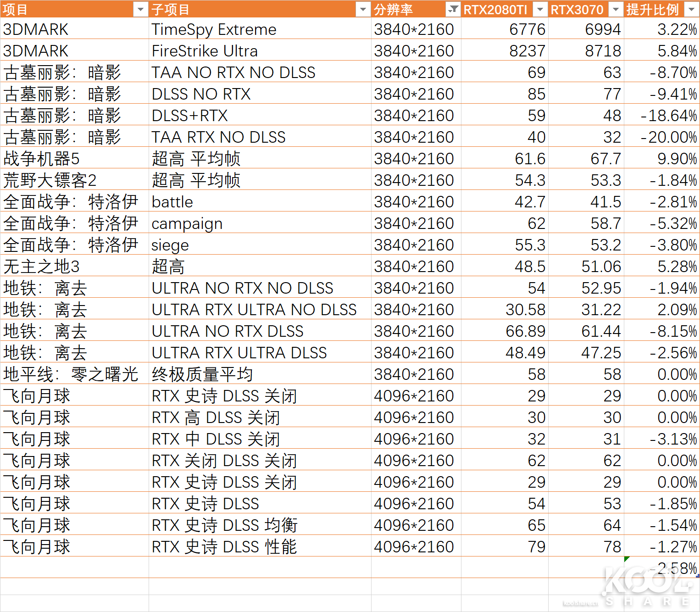Select the -1.27% cell
700x612 pixels.
[x=662, y=546]
